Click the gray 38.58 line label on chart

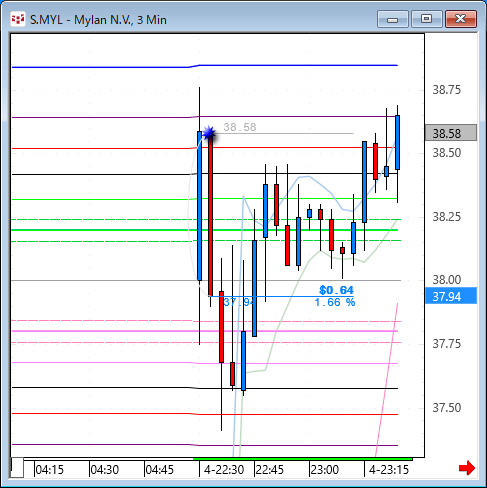(240, 127)
